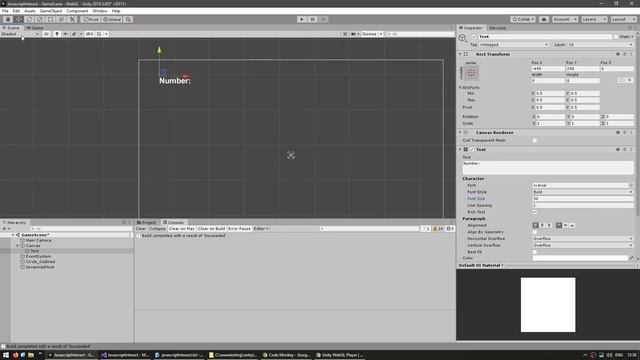Toggle the Static checkbox
The image size is (640, 360).
pyautogui.click(x=616, y=36)
